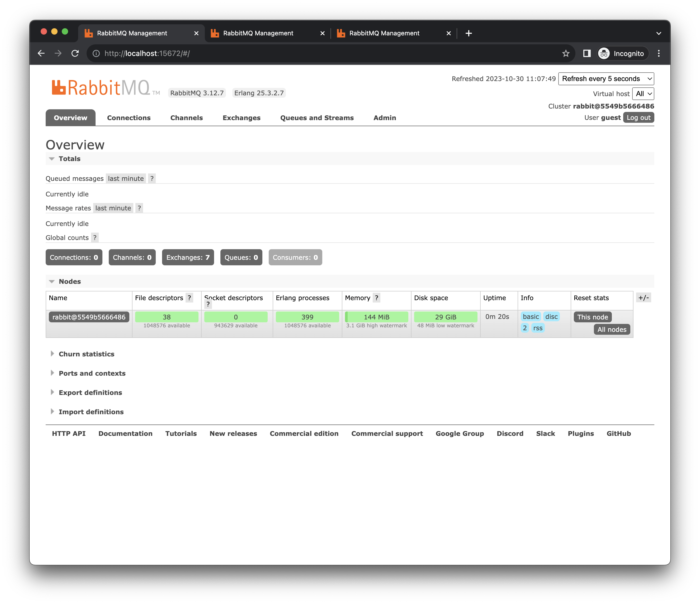Open the Channels tab
Image resolution: width=700 pixels, height=604 pixels.
pyautogui.click(x=187, y=117)
